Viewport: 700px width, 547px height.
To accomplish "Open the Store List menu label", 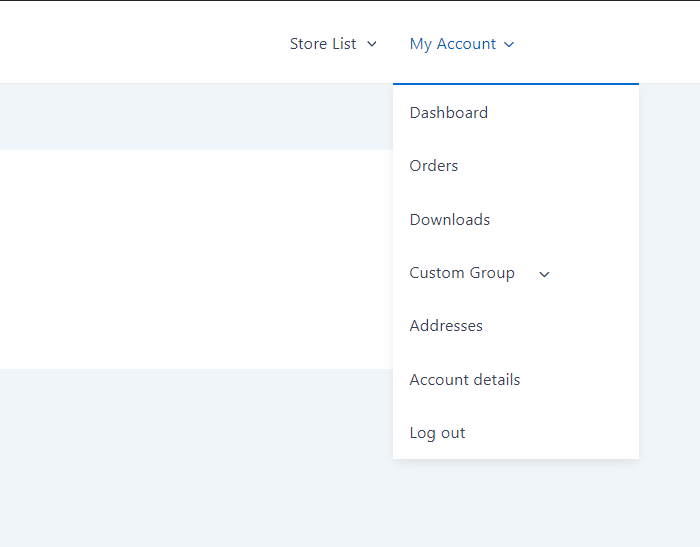I will (x=323, y=44).
